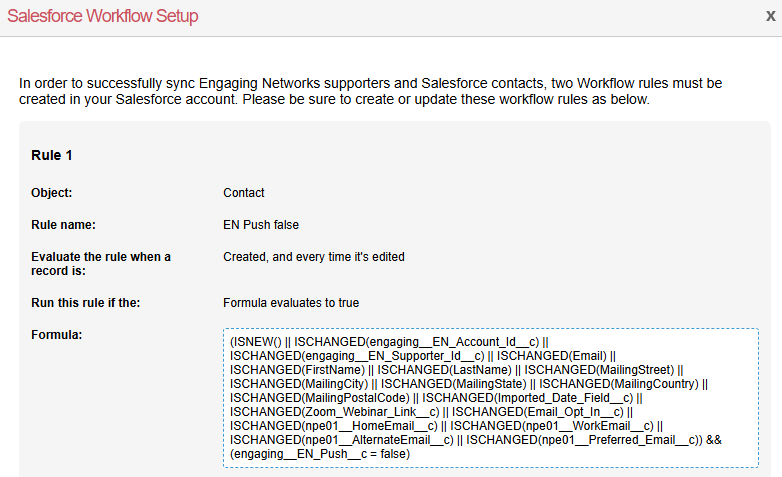The height and width of the screenshot is (477, 782).
Task: Select the 'Contact' object value
Action: [244, 192]
